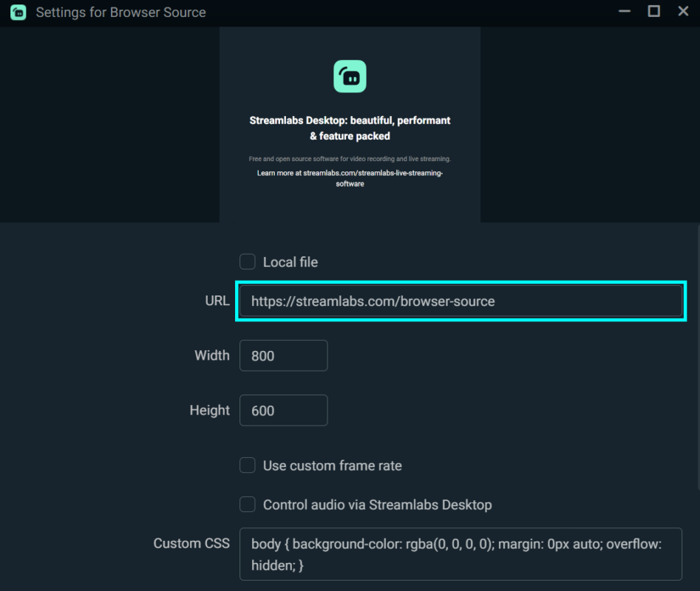Click the Streamlabs logo in the preview area
This screenshot has height=591, width=700.
click(350, 76)
